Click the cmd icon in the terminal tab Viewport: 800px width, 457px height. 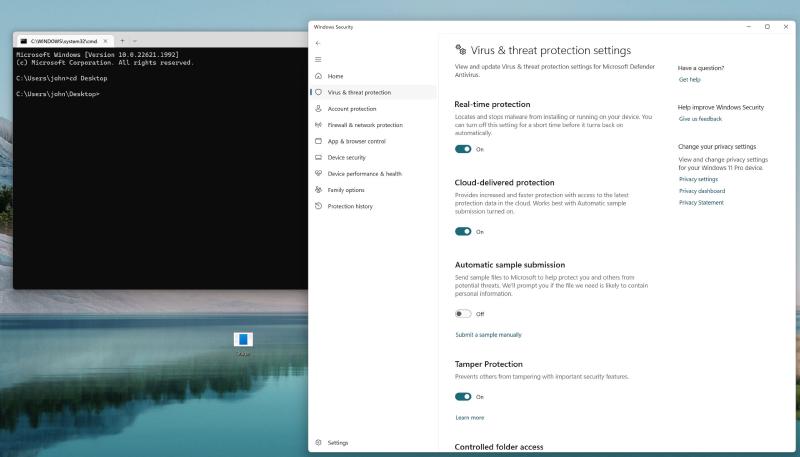pyautogui.click(x=23, y=41)
